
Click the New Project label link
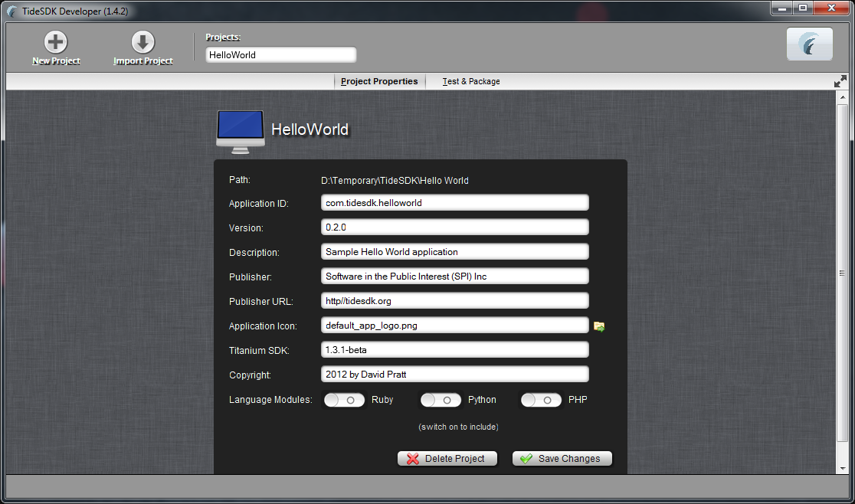pyautogui.click(x=56, y=61)
